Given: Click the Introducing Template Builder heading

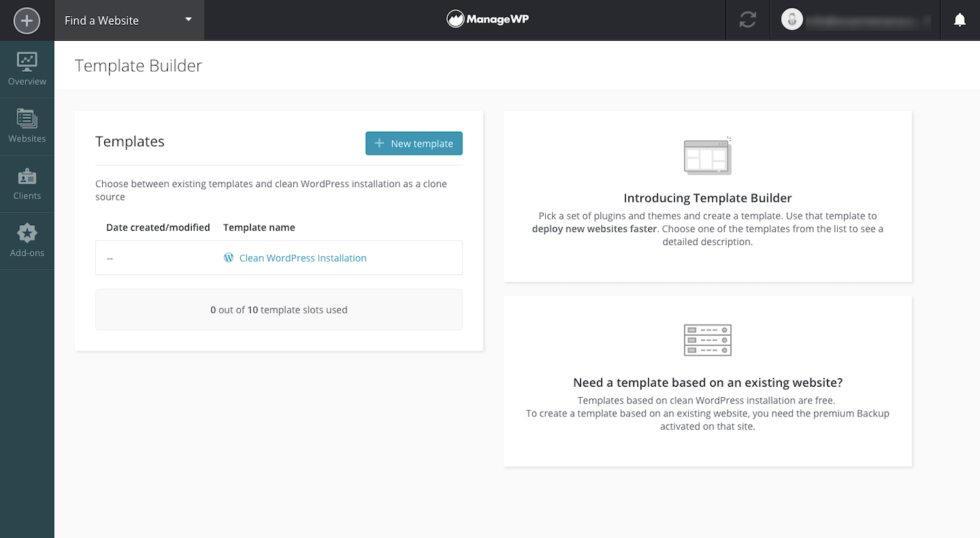Looking at the screenshot, I should [x=707, y=198].
